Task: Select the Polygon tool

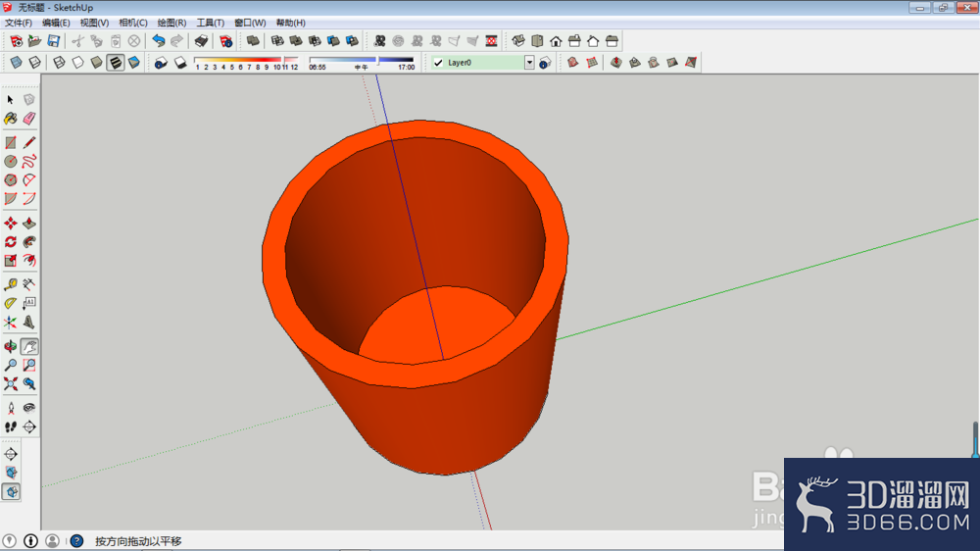Action: tap(11, 180)
